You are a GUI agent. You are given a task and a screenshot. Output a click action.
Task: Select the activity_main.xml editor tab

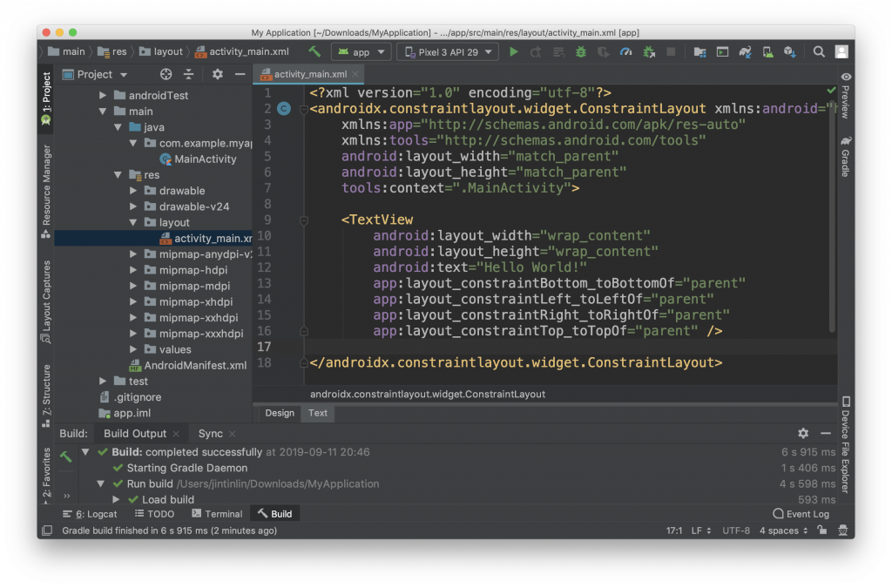[x=310, y=74]
